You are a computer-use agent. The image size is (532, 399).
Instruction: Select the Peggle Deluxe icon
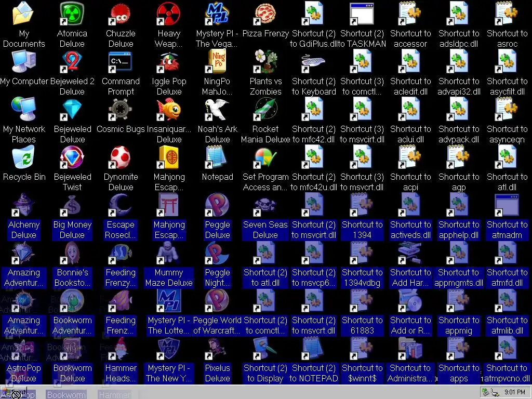click(217, 205)
